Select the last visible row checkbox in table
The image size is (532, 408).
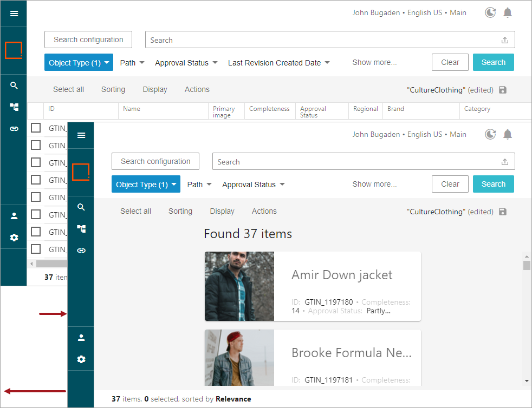click(x=36, y=249)
